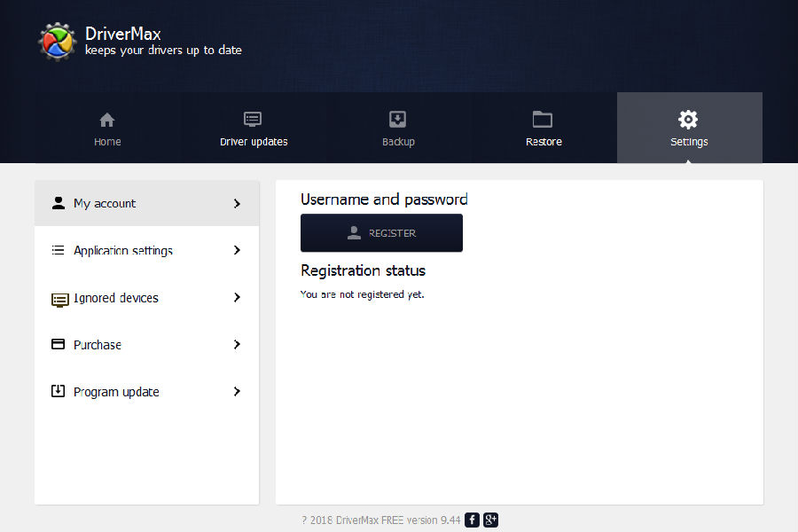Switch to Driver updates tab label

click(254, 142)
